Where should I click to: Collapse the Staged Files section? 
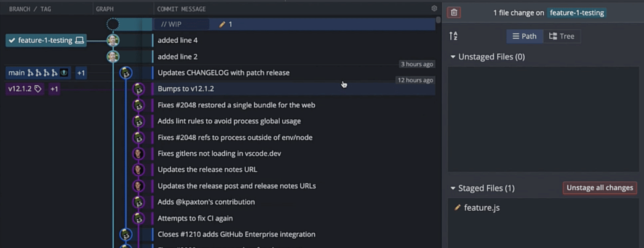point(453,188)
